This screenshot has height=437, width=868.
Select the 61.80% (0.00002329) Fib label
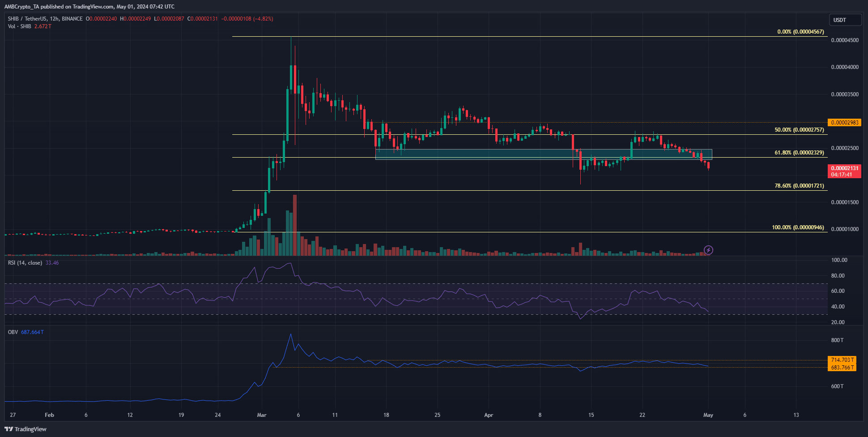tap(799, 153)
